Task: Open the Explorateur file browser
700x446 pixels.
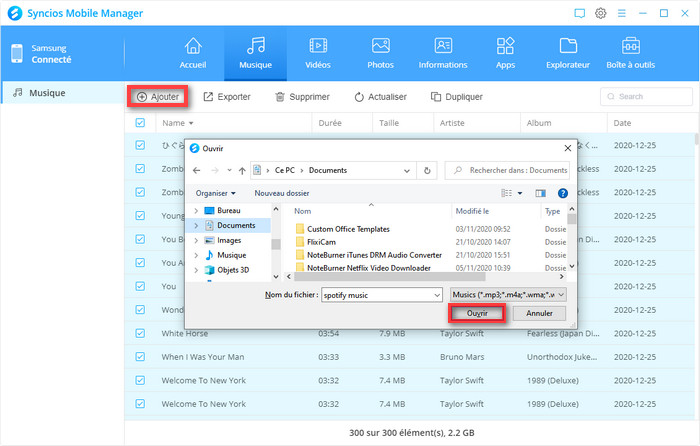Action: coord(568,52)
